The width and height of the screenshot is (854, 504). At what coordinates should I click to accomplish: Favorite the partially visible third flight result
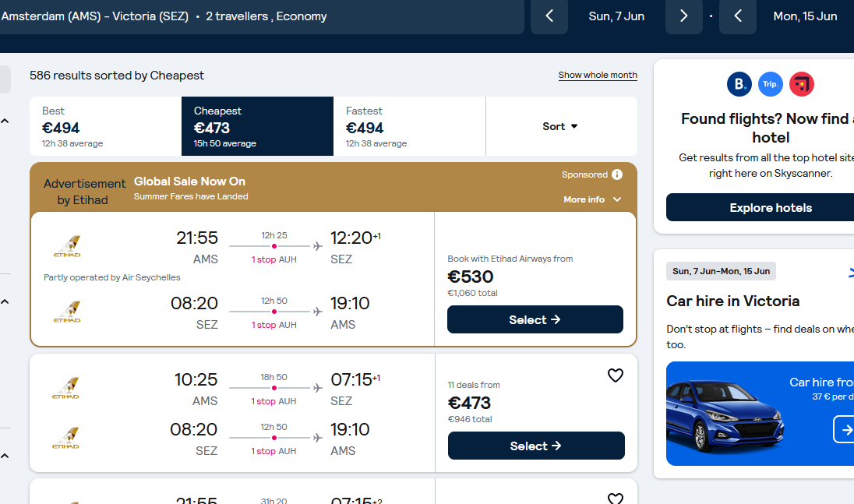click(x=616, y=499)
